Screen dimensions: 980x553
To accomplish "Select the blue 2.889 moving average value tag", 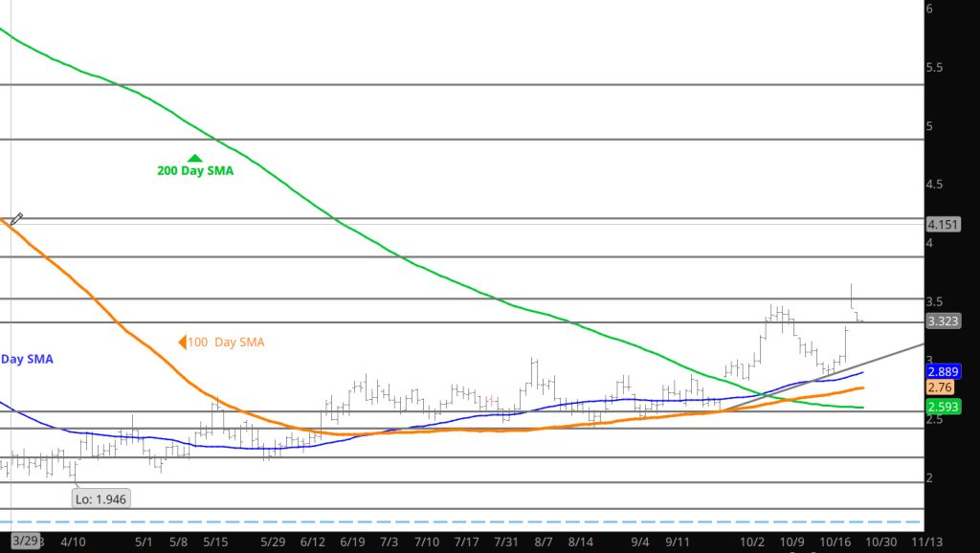I will pos(943,371).
